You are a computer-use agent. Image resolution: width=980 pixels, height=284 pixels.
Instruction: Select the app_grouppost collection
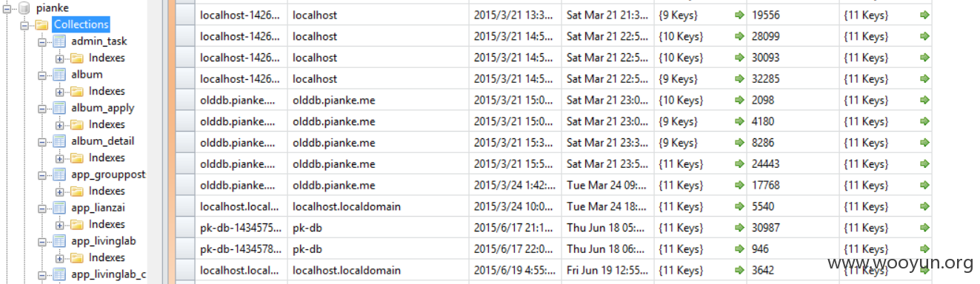108,175
